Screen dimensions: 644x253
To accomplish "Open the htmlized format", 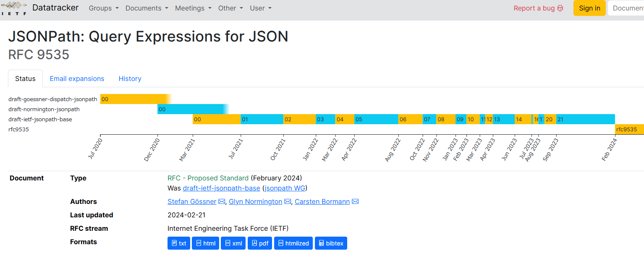I will 293,243.
